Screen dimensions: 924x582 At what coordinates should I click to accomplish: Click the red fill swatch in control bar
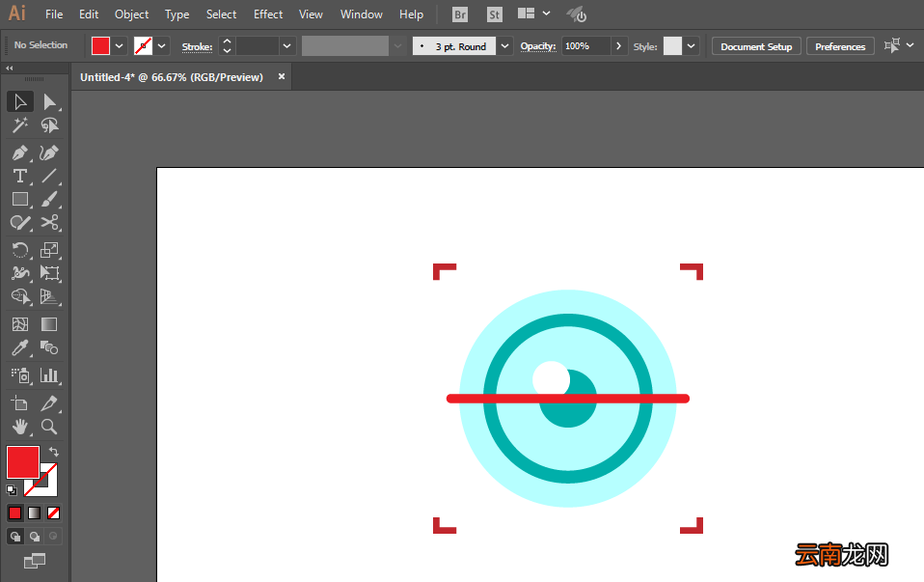pyautogui.click(x=100, y=46)
